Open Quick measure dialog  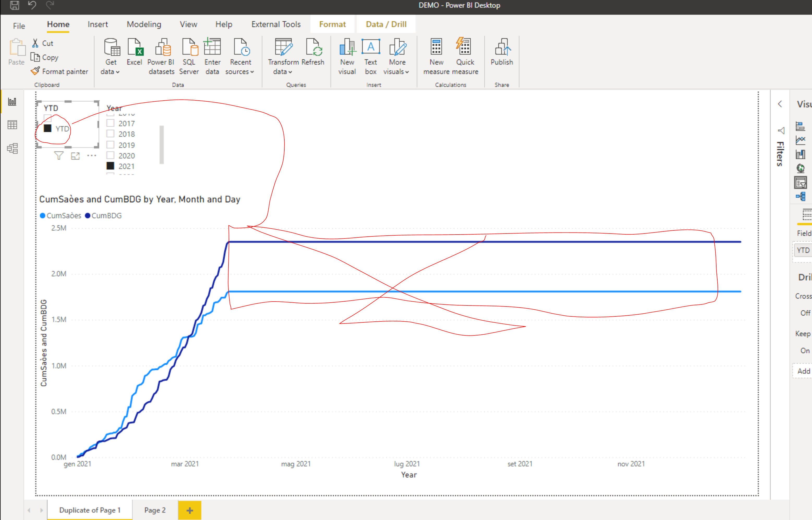tap(465, 56)
